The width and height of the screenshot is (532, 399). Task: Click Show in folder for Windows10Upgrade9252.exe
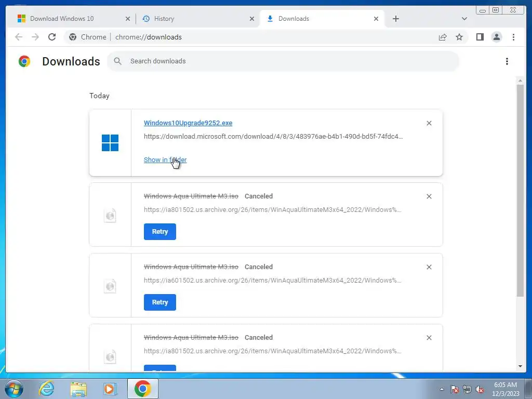pyautogui.click(x=165, y=160)
